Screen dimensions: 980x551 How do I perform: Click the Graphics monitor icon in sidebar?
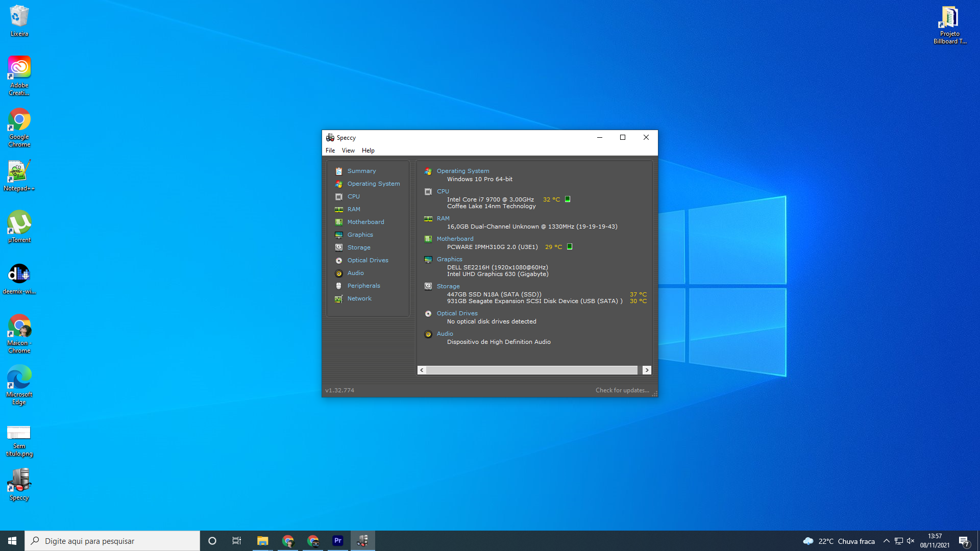point(339,235)
